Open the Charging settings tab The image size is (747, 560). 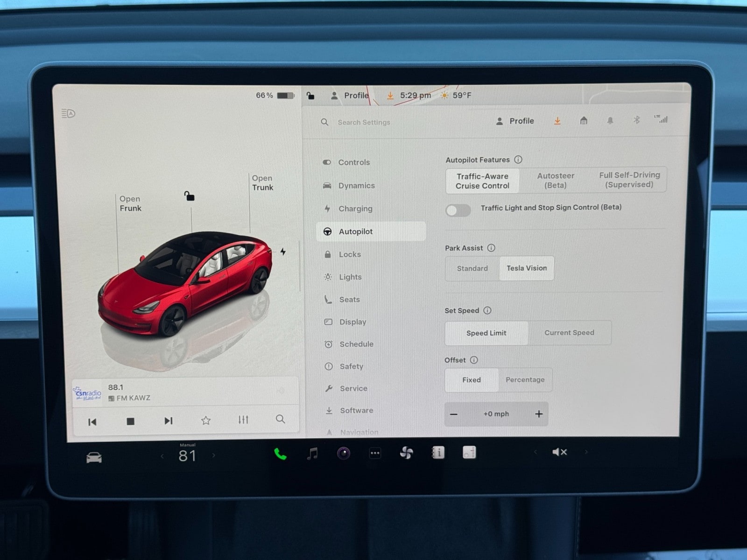[355, 209]
